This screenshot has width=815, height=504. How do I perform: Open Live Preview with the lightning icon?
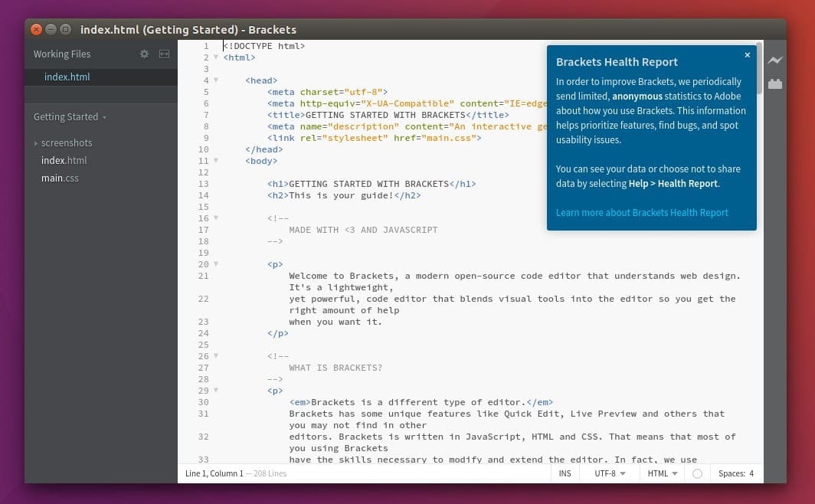pos(775,61)
